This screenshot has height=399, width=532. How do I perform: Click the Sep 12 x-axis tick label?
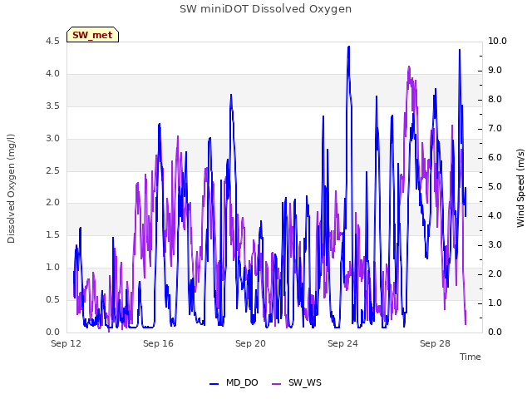tap(66, 343)
